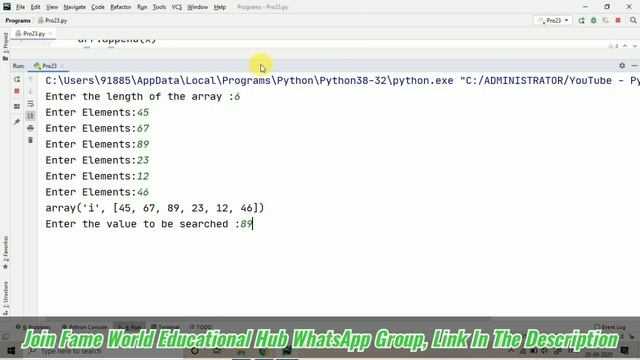Viewport: 640px width, 360px height.
Task: Open the Structure tool window sidebar tab
Action: point(5,297)
